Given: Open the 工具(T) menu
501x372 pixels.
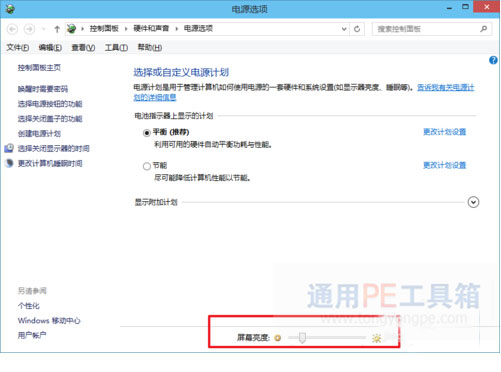Looking at the screenshot, I should pyautogui.click(x=116, y=48).
